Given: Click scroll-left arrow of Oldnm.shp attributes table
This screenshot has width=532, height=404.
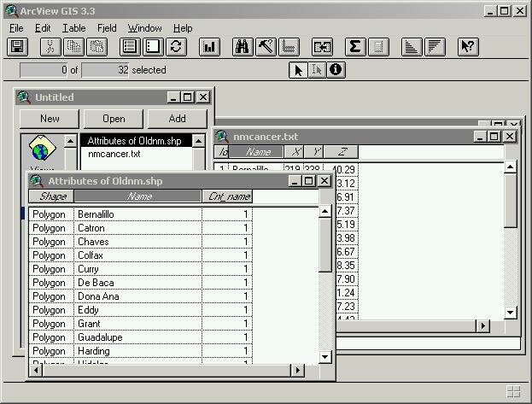Looking at the screenshot, I should pyautogui.click(x=36, y=370).
